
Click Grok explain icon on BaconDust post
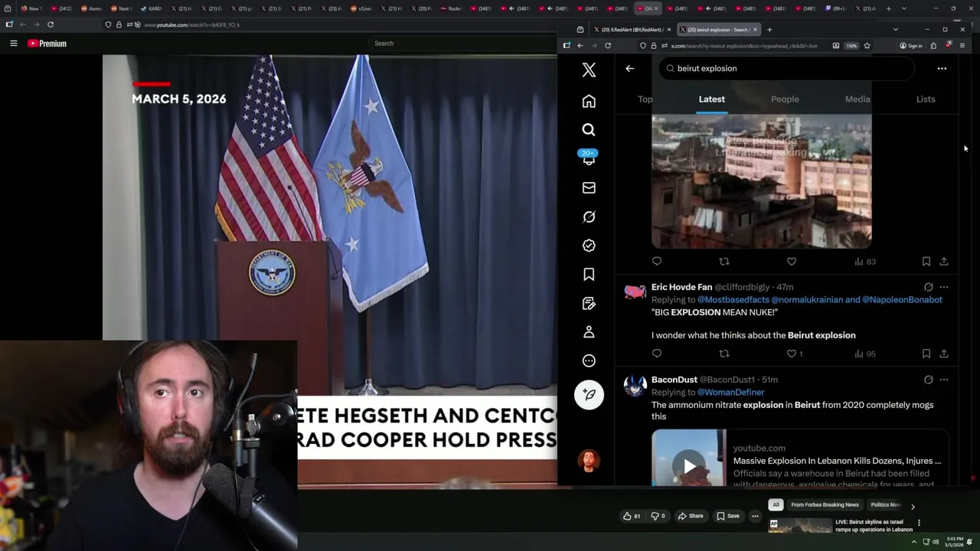click(x=928, y=380)
